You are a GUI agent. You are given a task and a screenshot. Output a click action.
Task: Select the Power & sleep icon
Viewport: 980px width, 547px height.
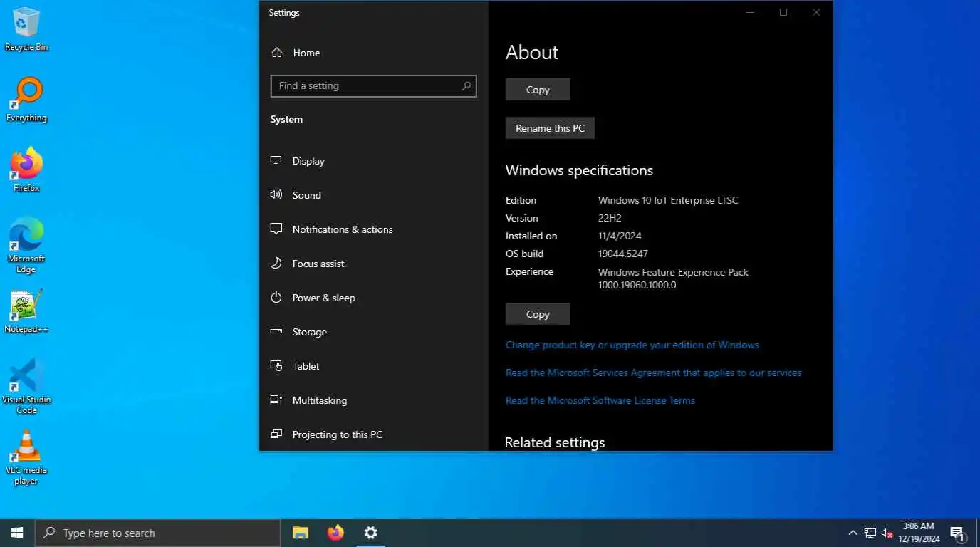click(x=276, y=298)
